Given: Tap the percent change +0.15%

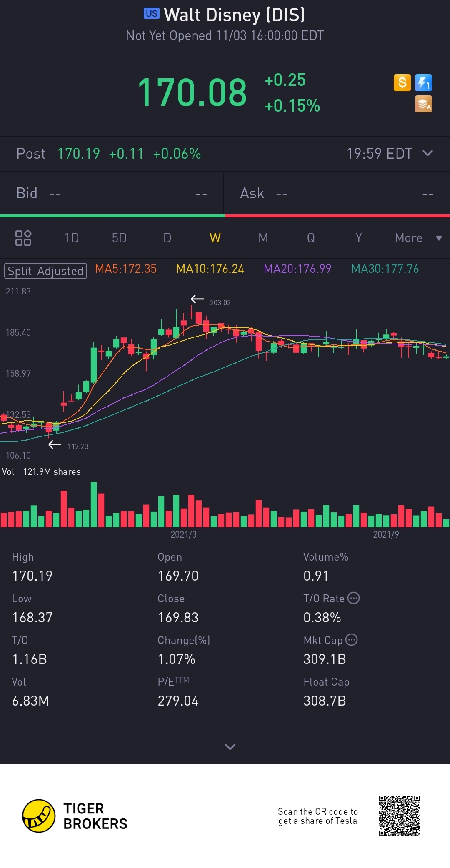Looking at the screenshot, I should pos(292,106).
